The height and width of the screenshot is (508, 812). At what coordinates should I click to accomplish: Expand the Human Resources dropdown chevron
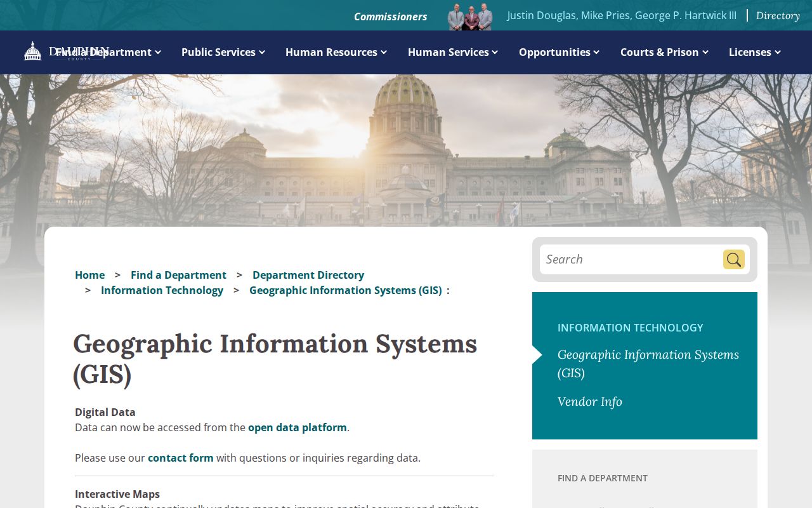pos(384,52)
